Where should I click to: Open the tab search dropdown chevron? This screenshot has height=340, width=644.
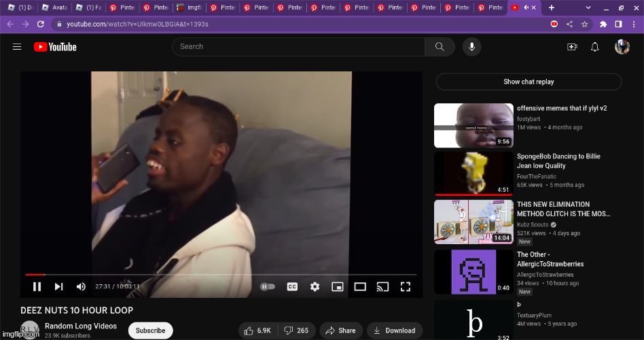coord(588,7)
